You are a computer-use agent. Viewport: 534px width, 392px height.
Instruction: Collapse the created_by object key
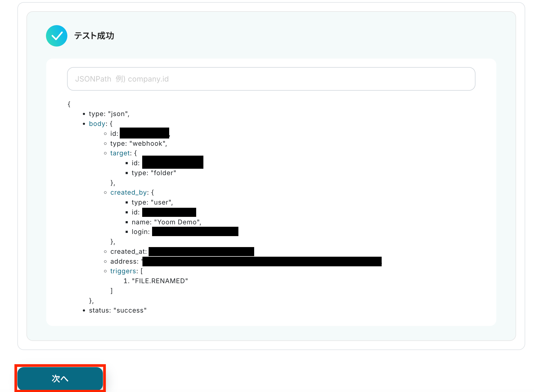pos(128,193)
